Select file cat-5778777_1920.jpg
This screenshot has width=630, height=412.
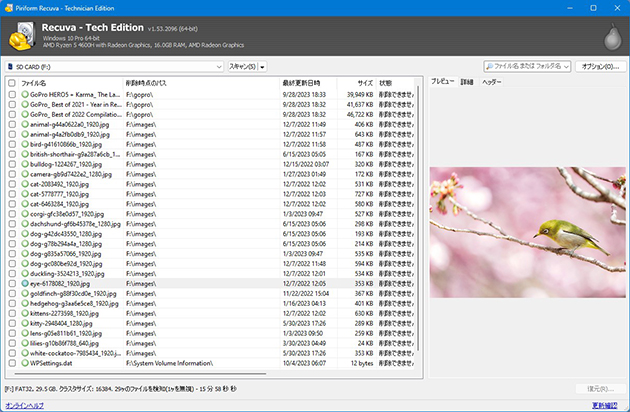tap(59, 194)
